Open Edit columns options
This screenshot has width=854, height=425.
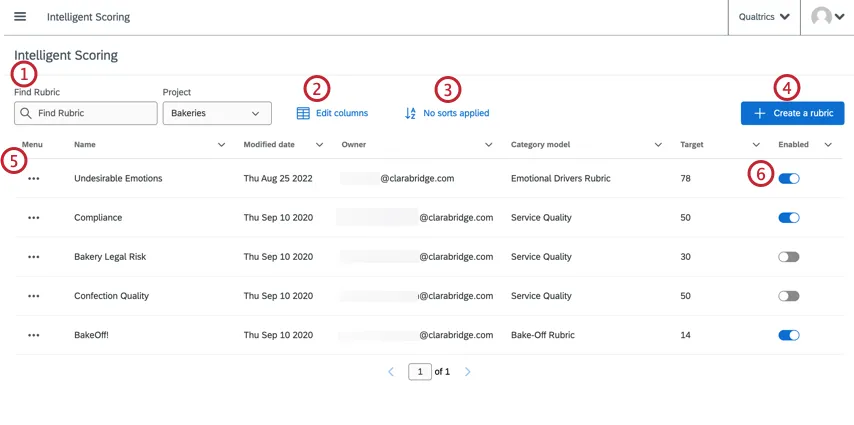click(332, 113)
